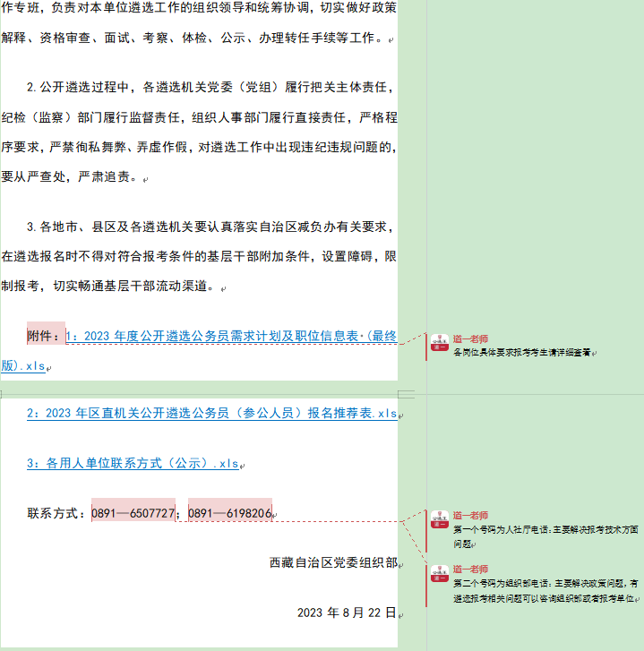Select comment text 各岗位具体要求报考考生请详细查看

pyautogui.click(x=521, y=353)
